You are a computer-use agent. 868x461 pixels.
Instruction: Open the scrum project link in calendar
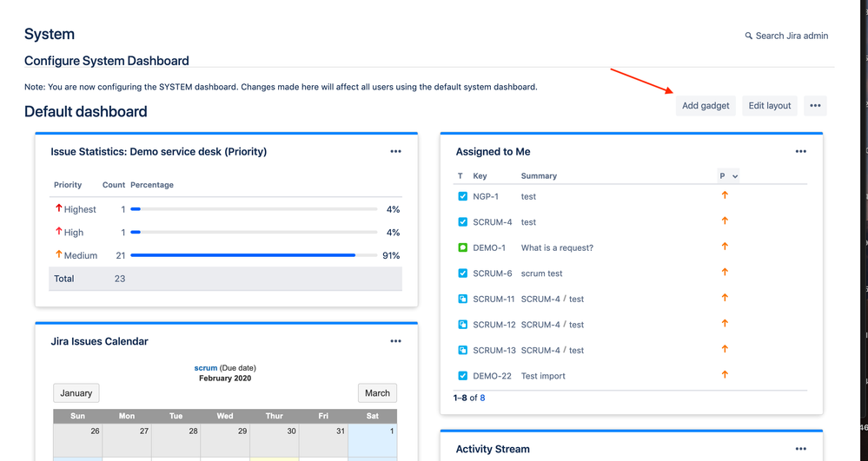205,367
